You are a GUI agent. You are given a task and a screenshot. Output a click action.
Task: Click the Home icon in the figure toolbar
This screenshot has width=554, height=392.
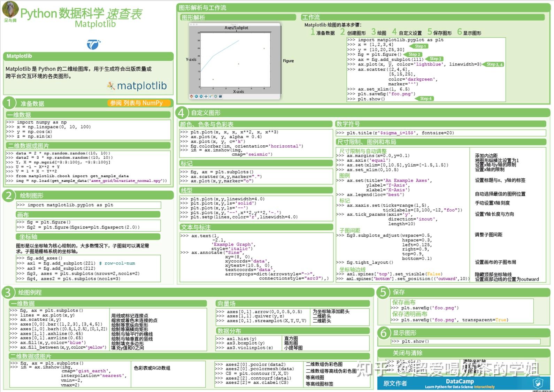191,97
